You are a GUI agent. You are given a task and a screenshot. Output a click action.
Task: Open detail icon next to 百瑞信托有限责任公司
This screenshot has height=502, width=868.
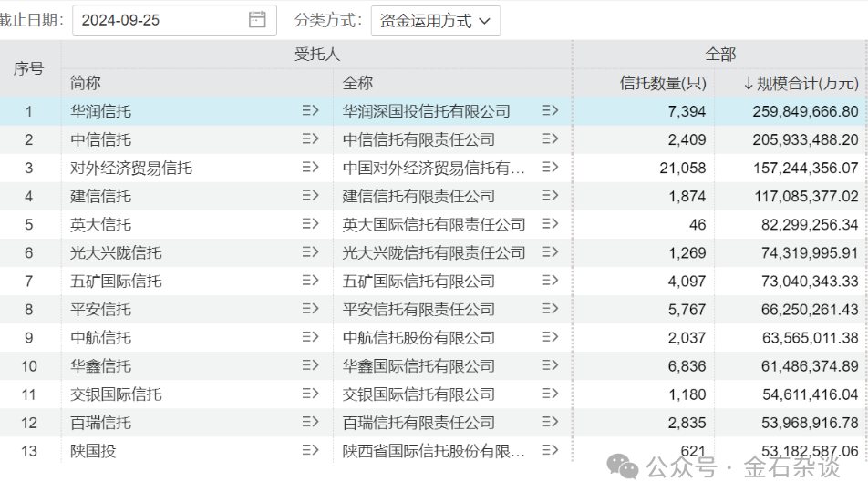pyautogui.click(x=550, y=423)
